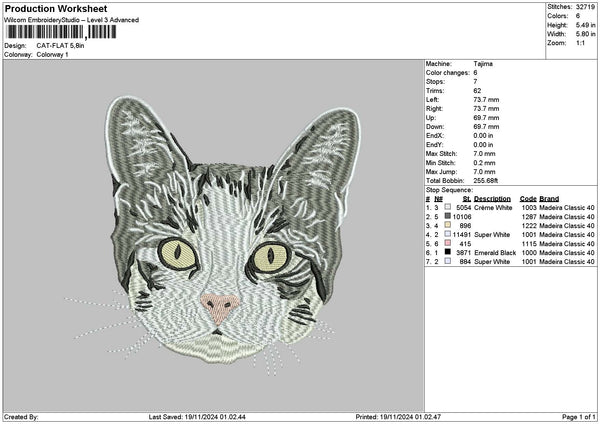Click the Right value "73.7 mm"
The width and height of the screenshot is (600, 424).
[486, 109]
